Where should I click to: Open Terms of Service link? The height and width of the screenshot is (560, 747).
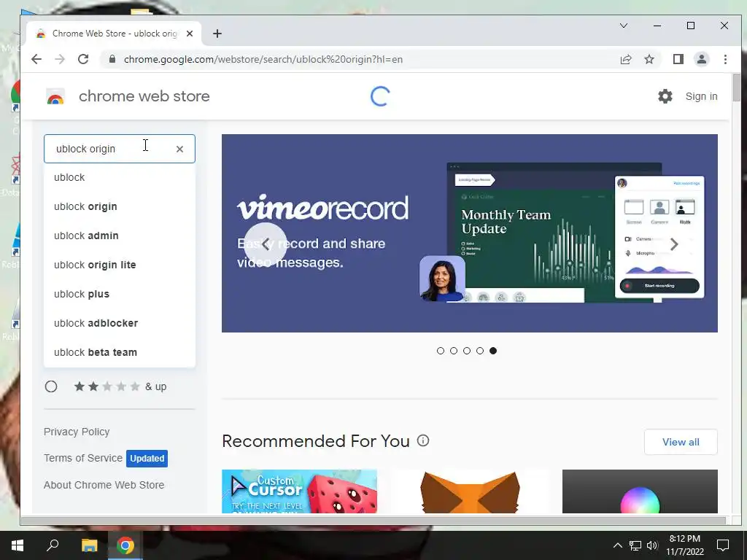83,458
